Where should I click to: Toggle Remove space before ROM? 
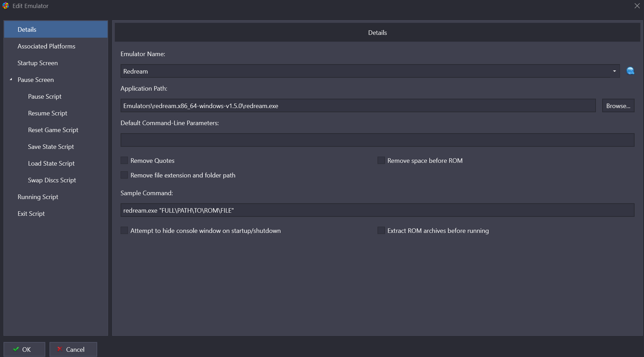pyautogui.click(x=381, y=160)
